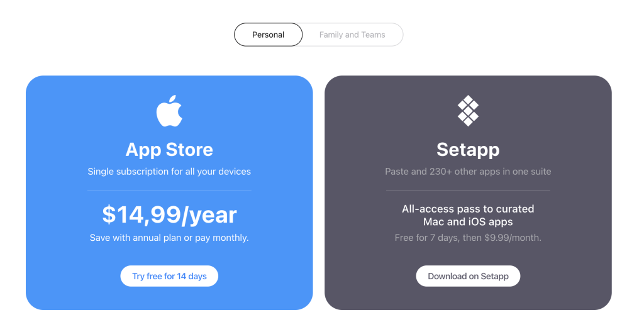Click Try free for 14 days button
Image resolution: width=644 pixels, height=327 pixels.
(169, 276)
